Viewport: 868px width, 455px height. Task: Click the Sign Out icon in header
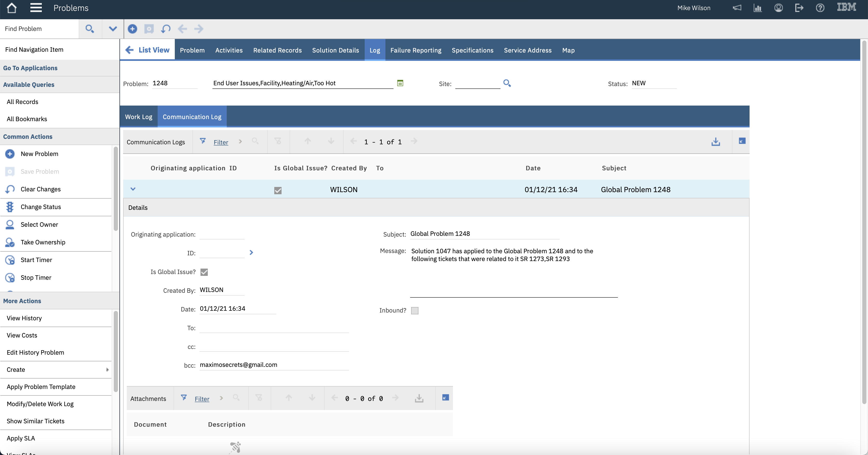point(799,8)
